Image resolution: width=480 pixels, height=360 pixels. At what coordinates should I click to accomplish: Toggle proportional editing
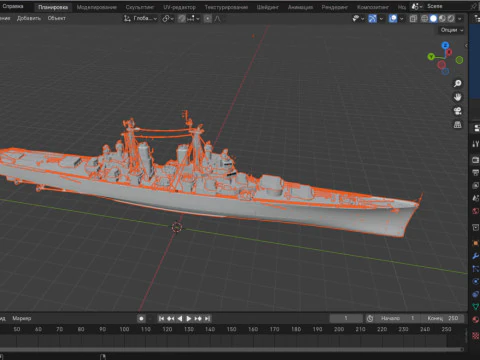click(208, 19)
